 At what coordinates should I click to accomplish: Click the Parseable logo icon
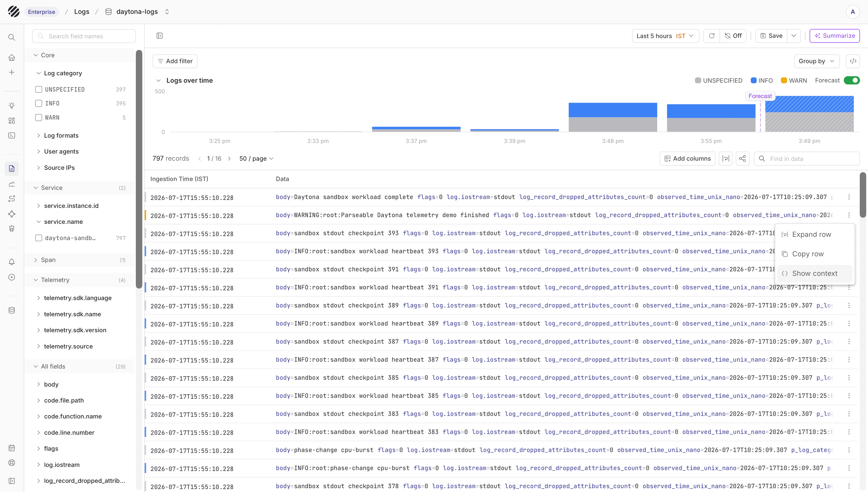pos(14,12)
